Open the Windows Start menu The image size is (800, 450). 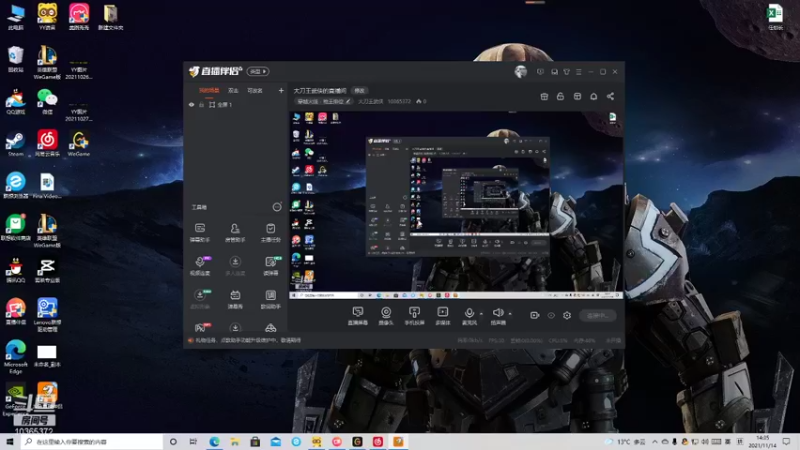(x=9, y=441)
